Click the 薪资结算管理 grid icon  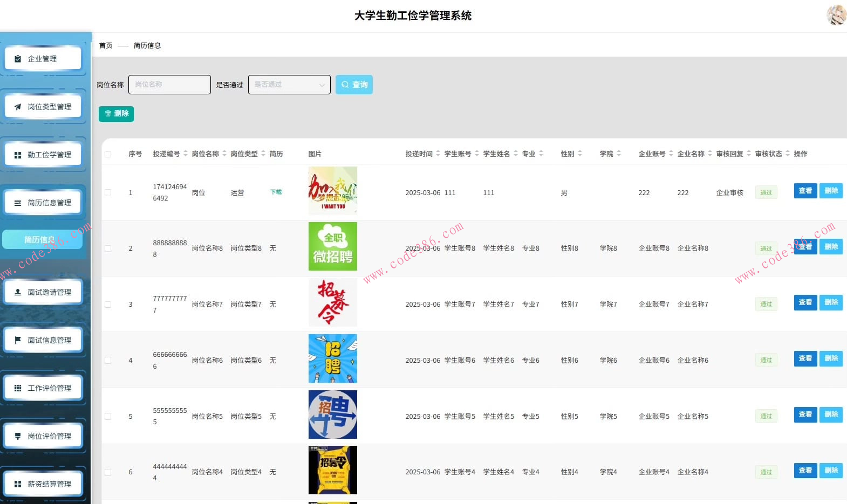(x=18, y=484)
